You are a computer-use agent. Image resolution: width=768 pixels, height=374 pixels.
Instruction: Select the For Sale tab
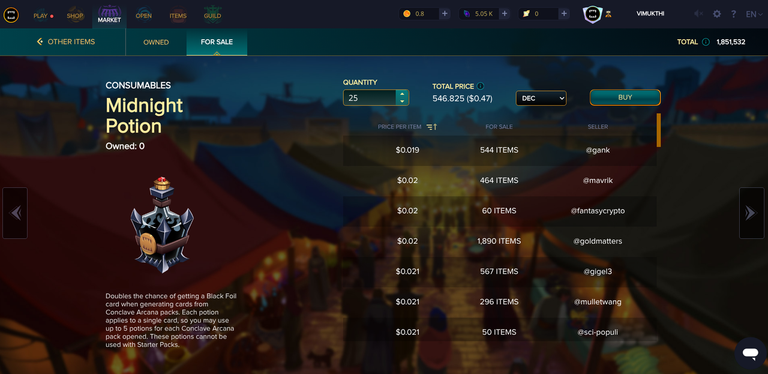pos(216,42)
